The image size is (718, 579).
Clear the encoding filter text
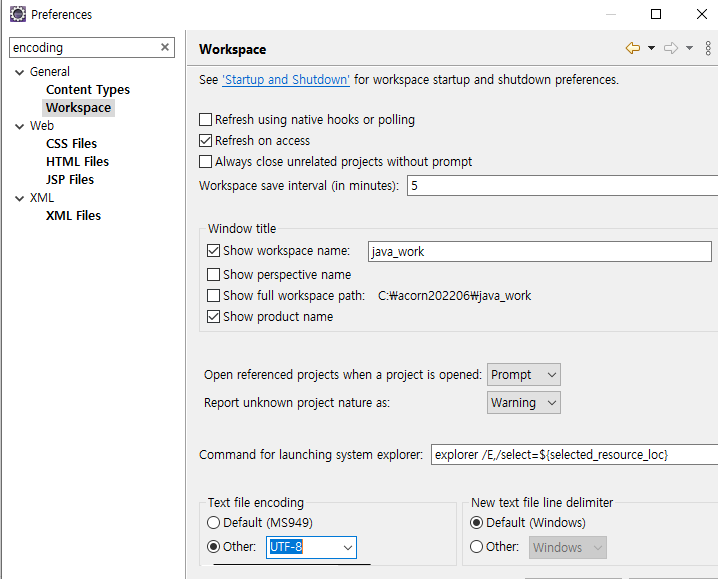click(165, 47)
